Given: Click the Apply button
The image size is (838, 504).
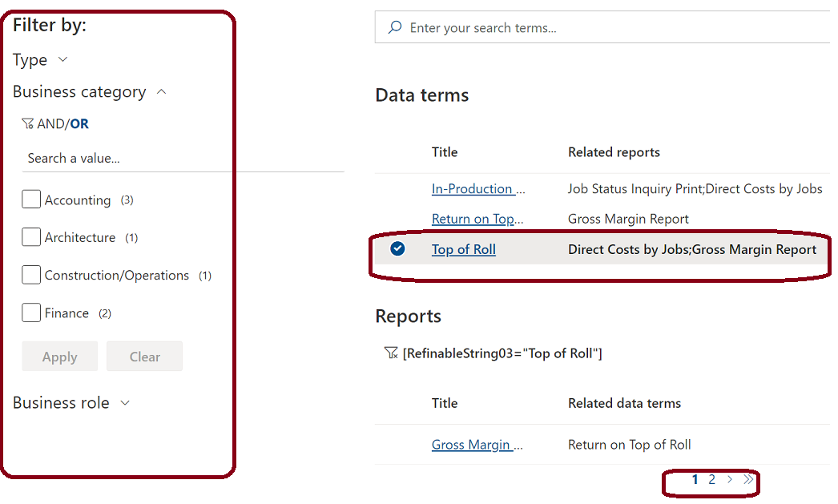Looking at the screenshot, I should [x=59, y=356].
